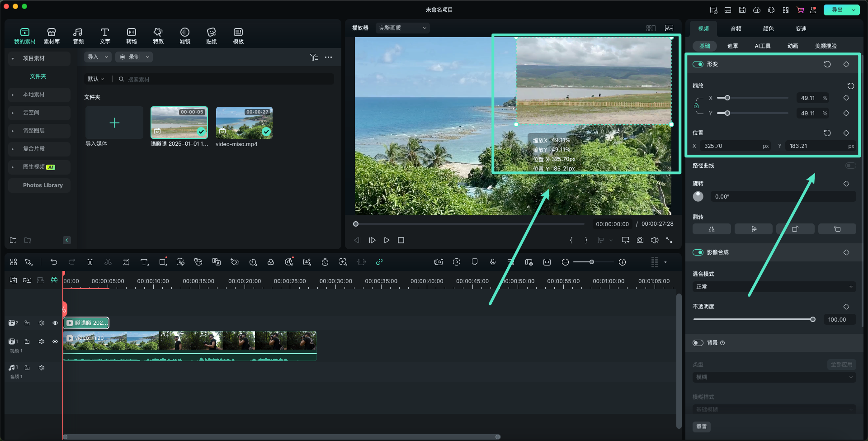The width and height of the screenshot is (868, 441).
Task: Open the 滤镜 filters panel
Action: coord(184,35)
